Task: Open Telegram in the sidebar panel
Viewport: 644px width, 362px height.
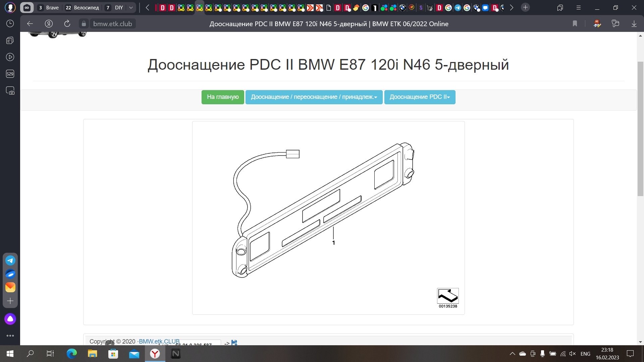Action: (10, 260)
